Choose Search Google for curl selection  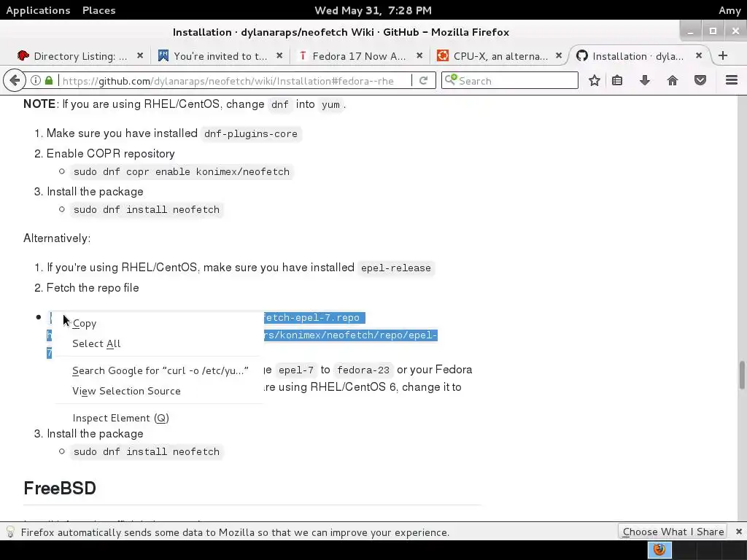[158, 370]
